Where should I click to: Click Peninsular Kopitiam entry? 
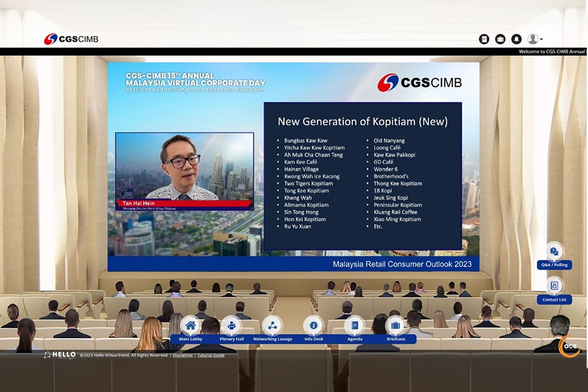[397, 205]
